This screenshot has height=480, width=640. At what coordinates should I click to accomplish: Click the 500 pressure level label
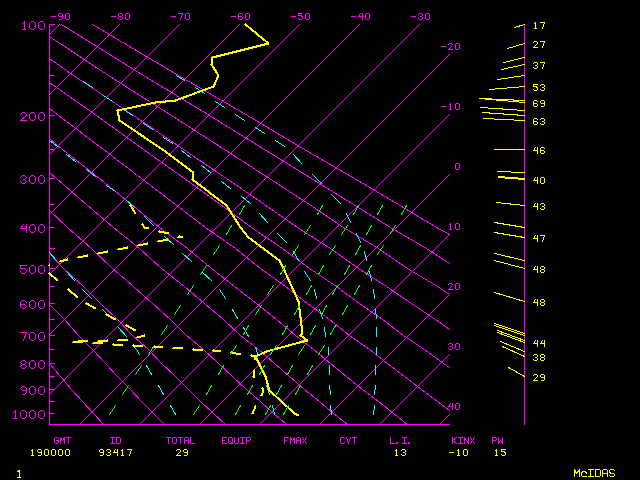point(33,269)
